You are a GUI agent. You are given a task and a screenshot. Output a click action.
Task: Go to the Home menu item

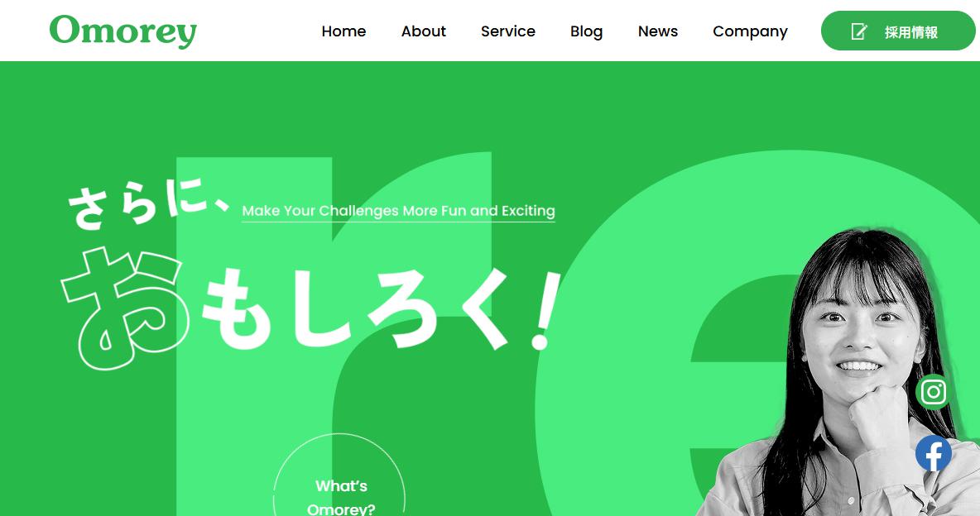(x=343, y=31)
